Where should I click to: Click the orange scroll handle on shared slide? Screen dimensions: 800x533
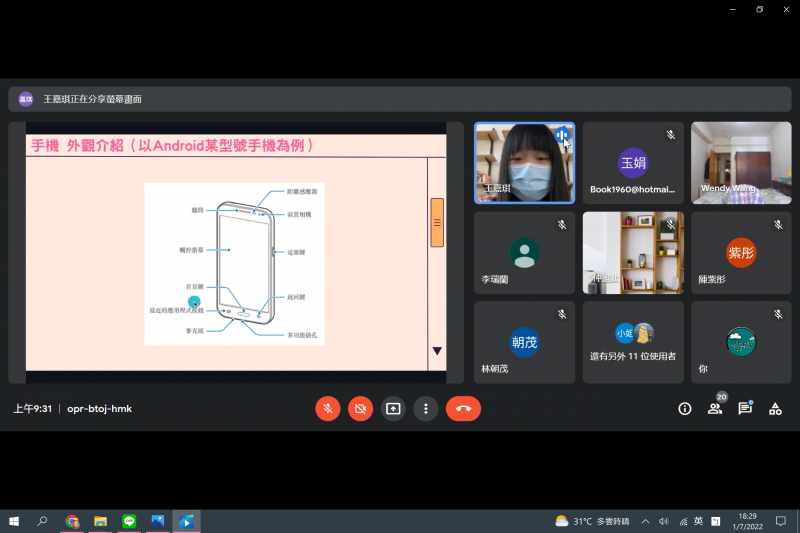(x=437, y=222)
